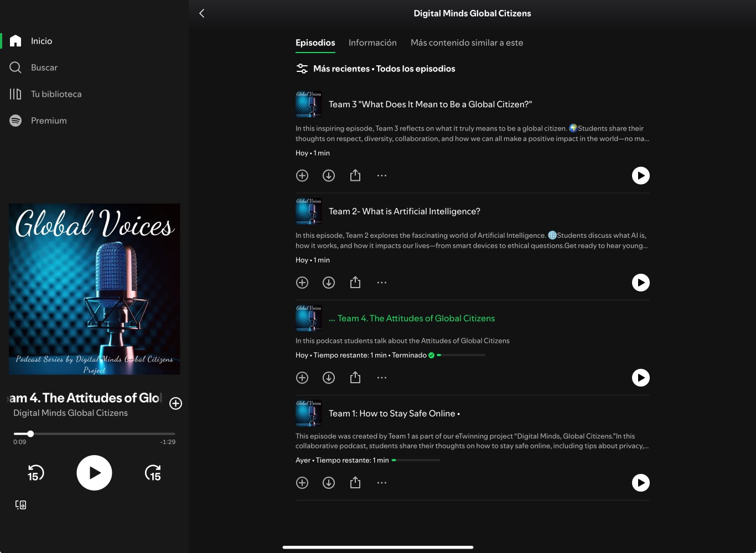Download the Team 3 episode
756x553 pixels.
click(329, 176)
